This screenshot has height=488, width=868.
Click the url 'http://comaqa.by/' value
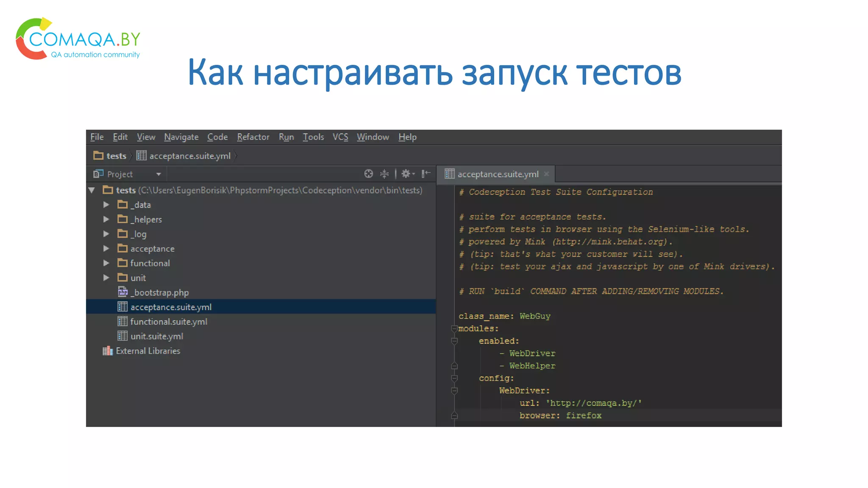pos(593,403)
